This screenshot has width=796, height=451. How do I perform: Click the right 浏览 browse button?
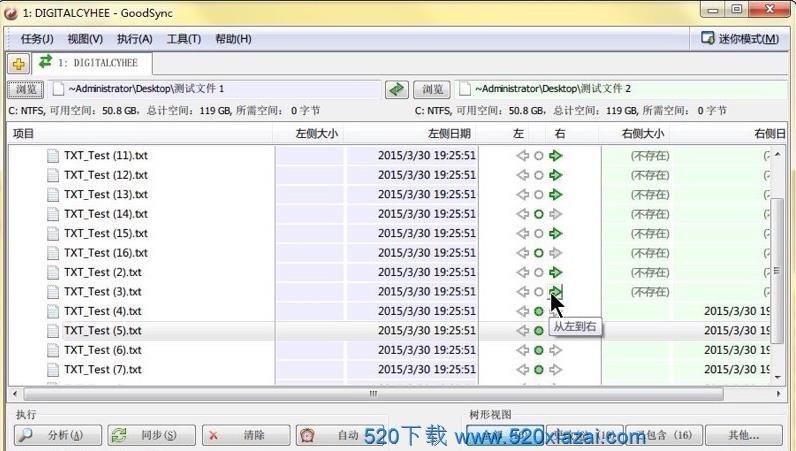(x=432, y=89)
